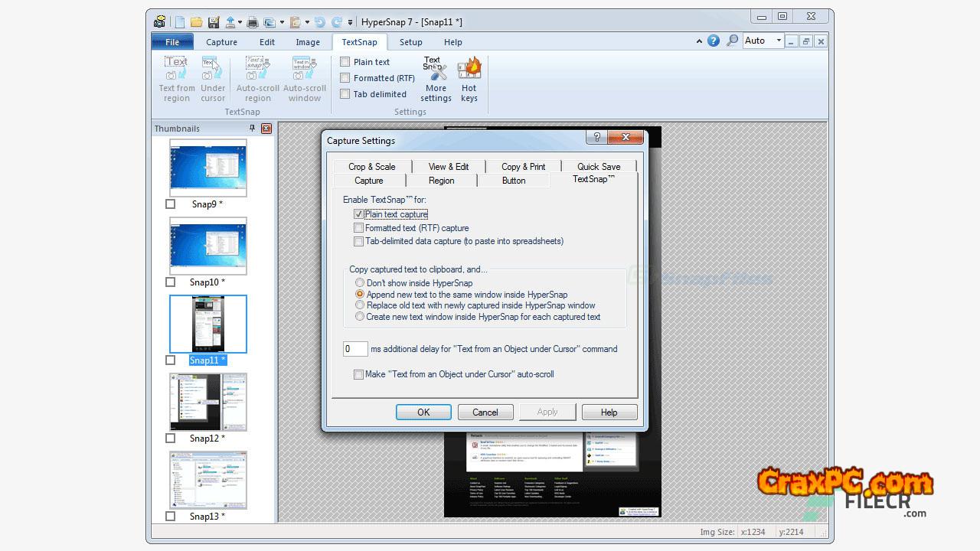This screenshot has width=980, height=551.
Task: Collapse the ribbon with the up chevron
Action: pos(699,41)
